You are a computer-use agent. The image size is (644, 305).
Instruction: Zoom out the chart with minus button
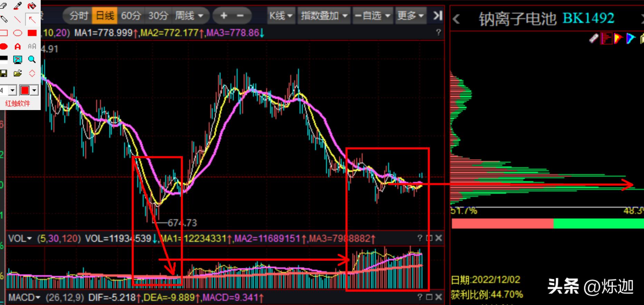coord(241,16)
